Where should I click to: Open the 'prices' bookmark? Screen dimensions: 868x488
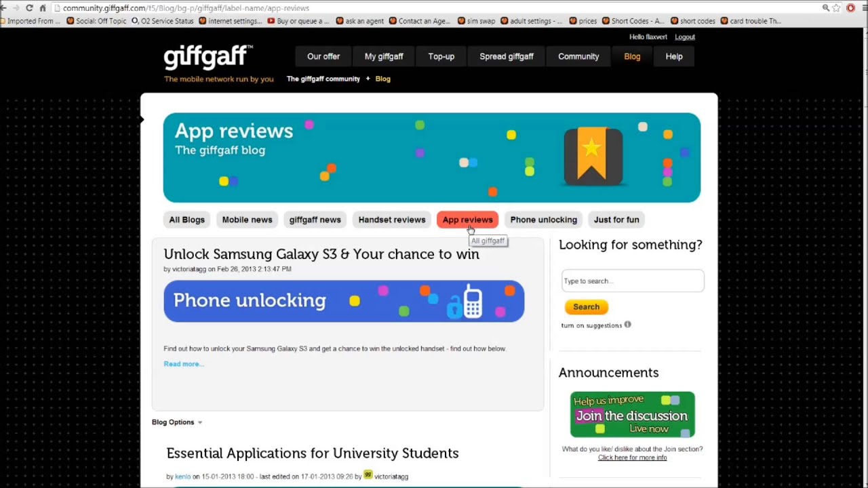tap(583, 21)
